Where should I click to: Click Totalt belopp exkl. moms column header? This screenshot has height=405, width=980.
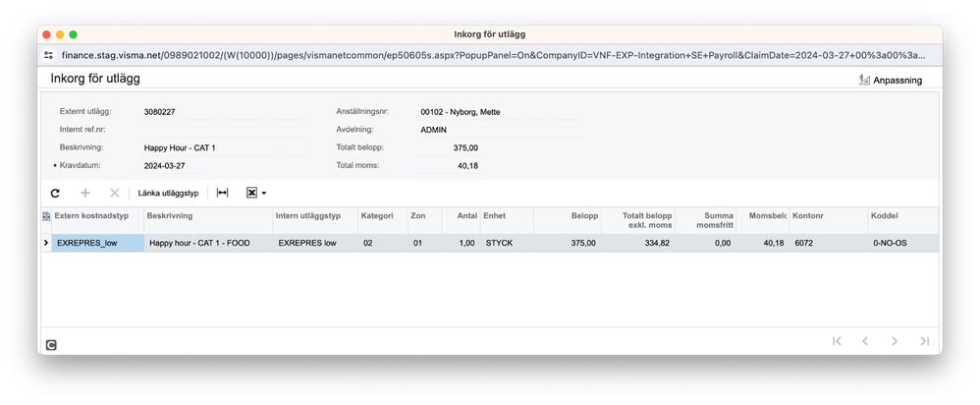coord(638,220)
